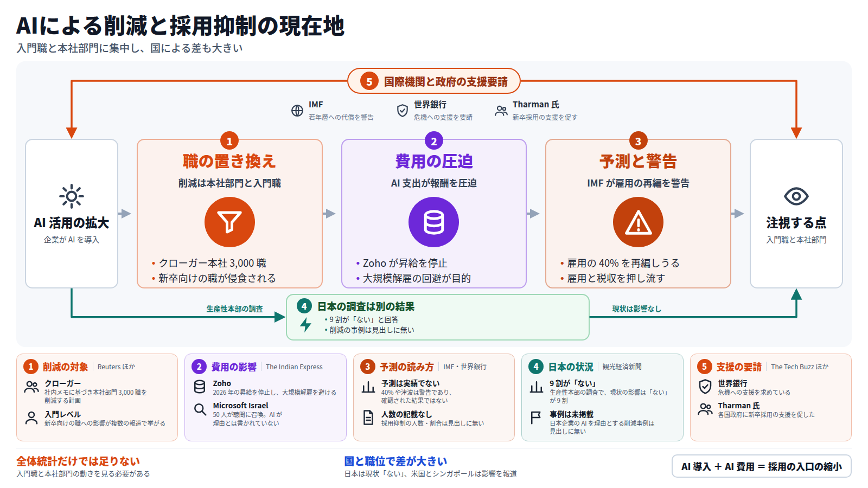Viewport: 868px width, 488px height.
Task: Select the heading 職の置き換え
Action: click(x=229, y=161)
